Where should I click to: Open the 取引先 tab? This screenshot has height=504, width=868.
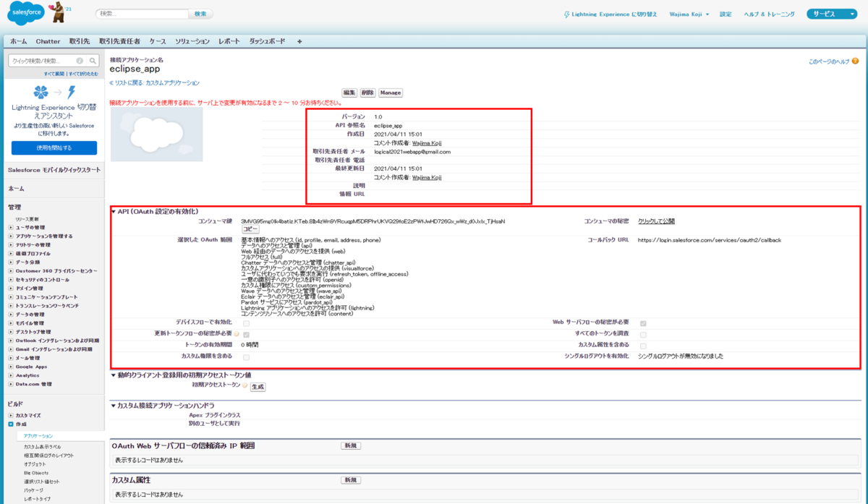click(x=80, y=42)
